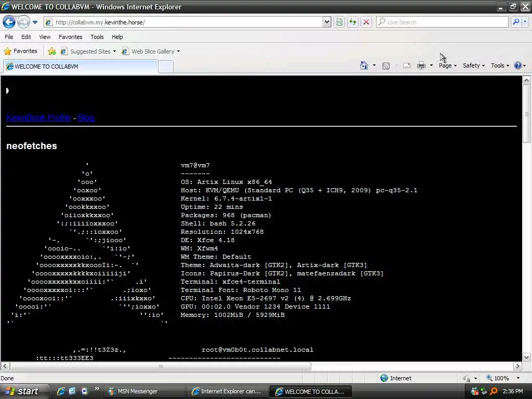The image size is (532, 399).
Task: Click the orange magnifier tray icon
Action: point(494,392)
